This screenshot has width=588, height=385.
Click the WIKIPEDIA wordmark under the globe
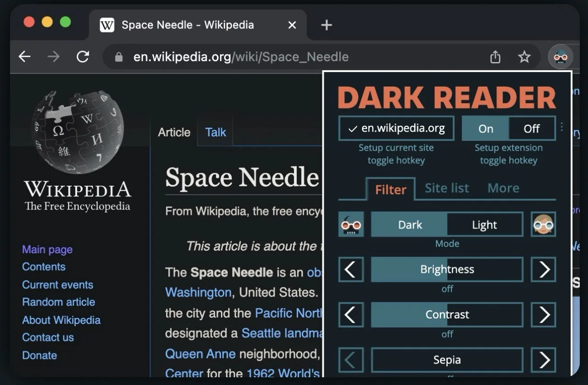78,189
